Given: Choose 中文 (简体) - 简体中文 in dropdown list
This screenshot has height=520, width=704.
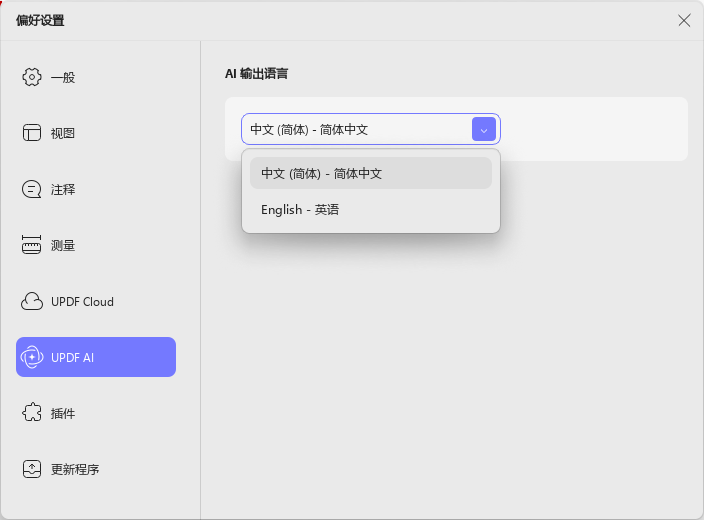Looking at the screenshot, I should pyautogui.click(x=371, y=173).
